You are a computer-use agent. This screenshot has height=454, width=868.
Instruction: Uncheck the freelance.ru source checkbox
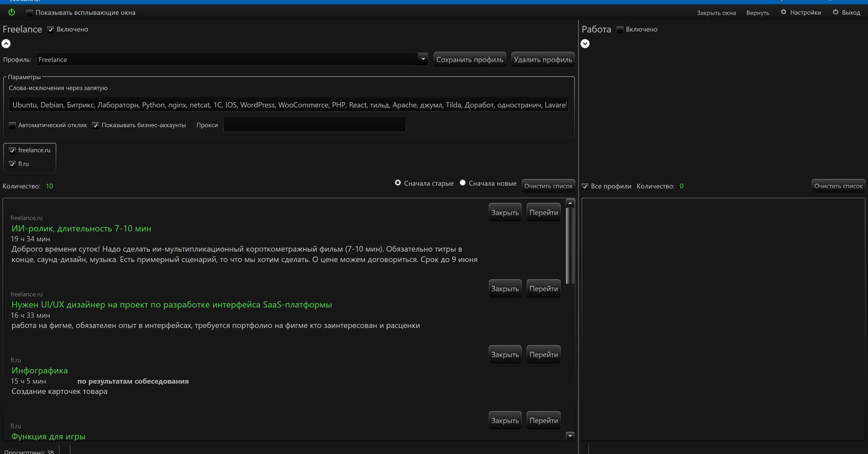[12, 150]
